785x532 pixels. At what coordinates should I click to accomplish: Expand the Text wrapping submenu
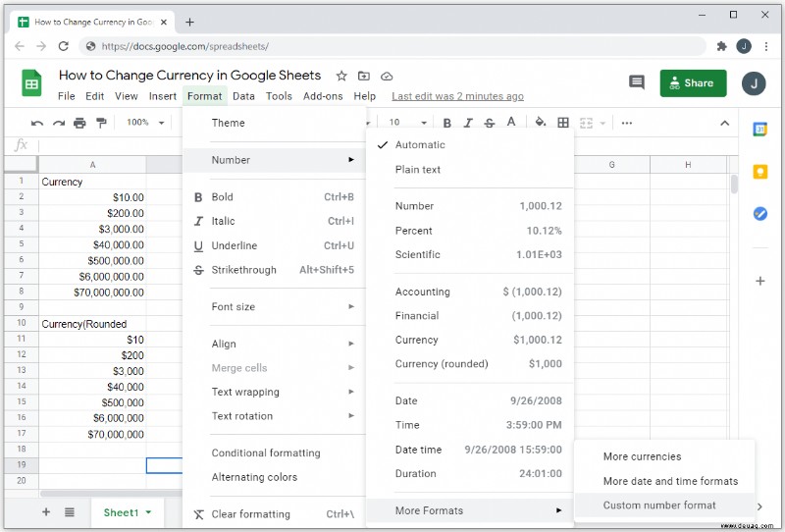click(275, 392)
